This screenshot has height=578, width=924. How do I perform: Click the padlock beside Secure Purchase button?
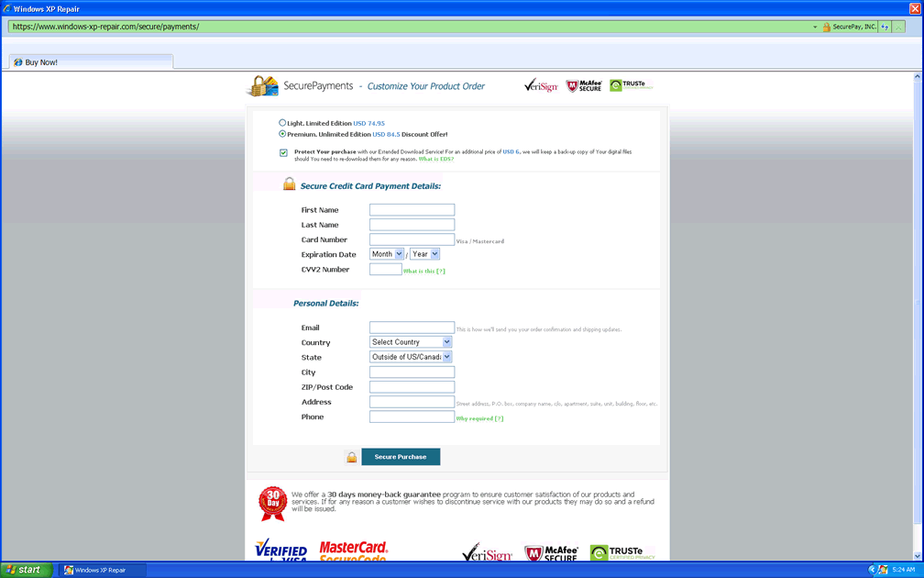point(351,457)
